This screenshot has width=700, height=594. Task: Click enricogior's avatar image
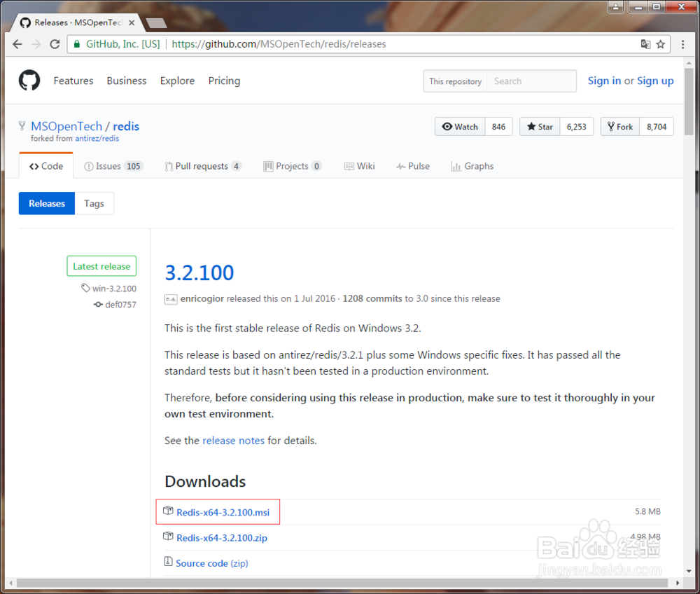pos(171,299)
